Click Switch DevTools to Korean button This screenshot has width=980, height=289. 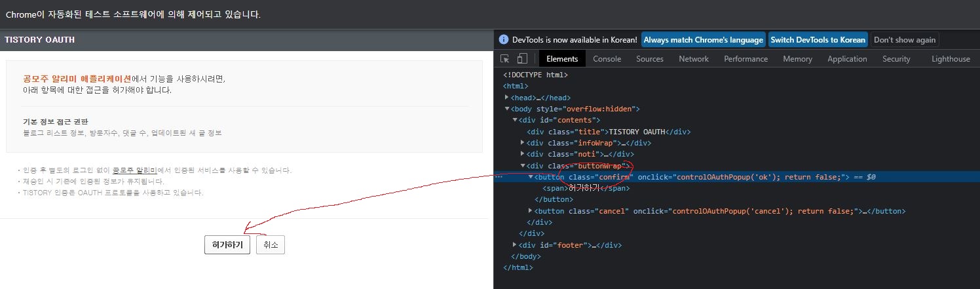(818, 39)
